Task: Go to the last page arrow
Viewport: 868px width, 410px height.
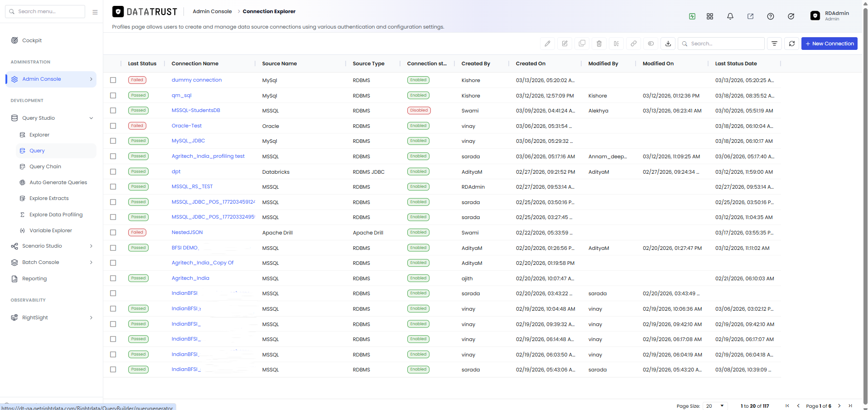Action: 850,406
